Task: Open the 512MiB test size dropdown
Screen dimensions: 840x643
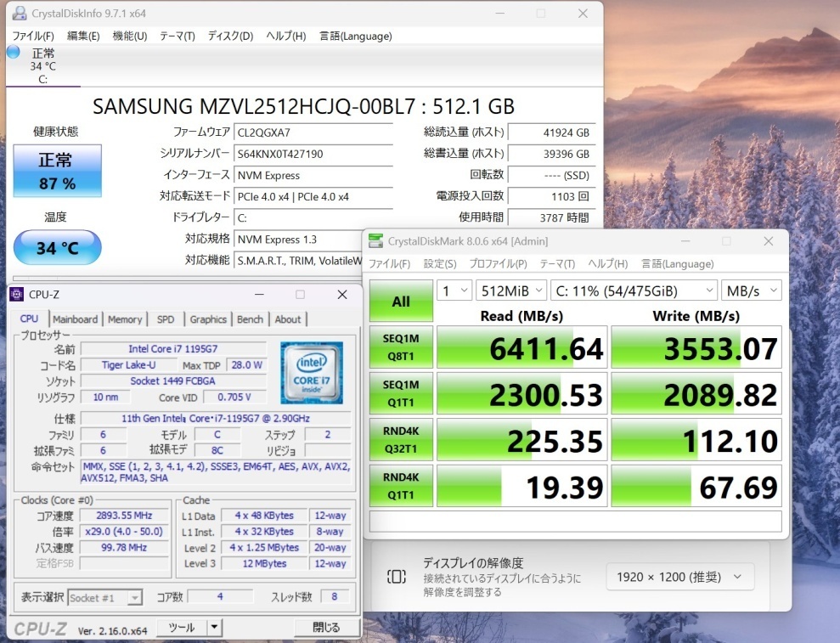Action: (x=511, y=291)
